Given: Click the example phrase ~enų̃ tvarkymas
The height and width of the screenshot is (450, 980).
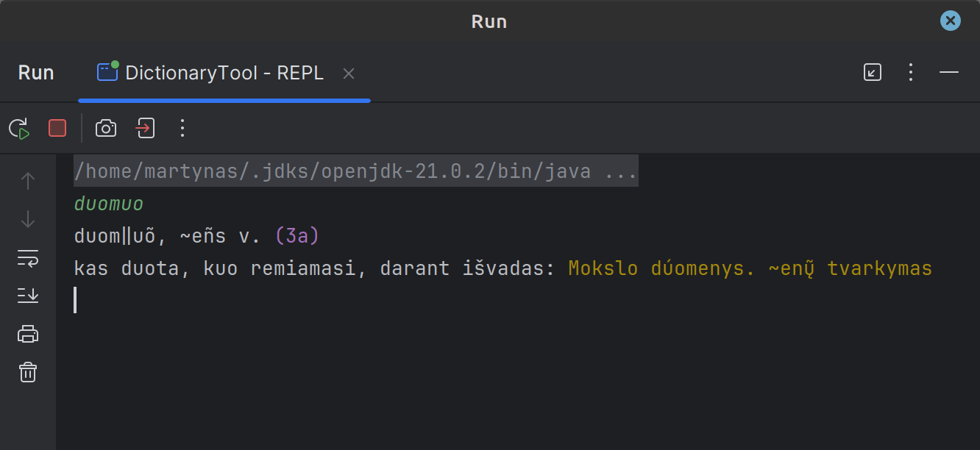Looking at the screenshot, I should (851, 268).
